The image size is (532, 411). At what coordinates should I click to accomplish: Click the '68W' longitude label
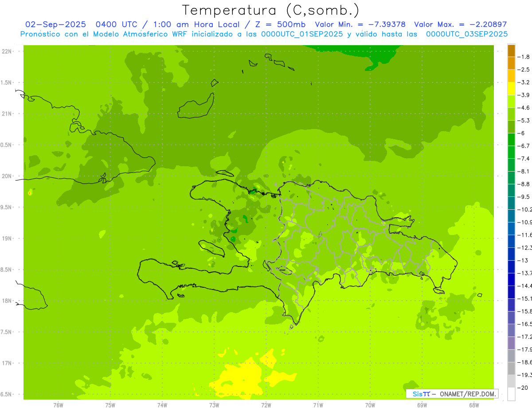[474, 405]
